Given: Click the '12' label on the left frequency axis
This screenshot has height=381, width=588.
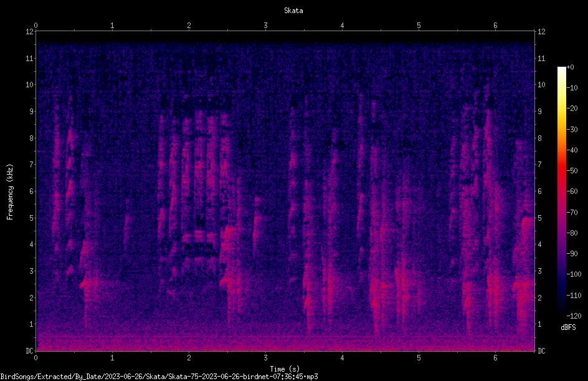Looking at the screenshot, I should click(29, 32).
